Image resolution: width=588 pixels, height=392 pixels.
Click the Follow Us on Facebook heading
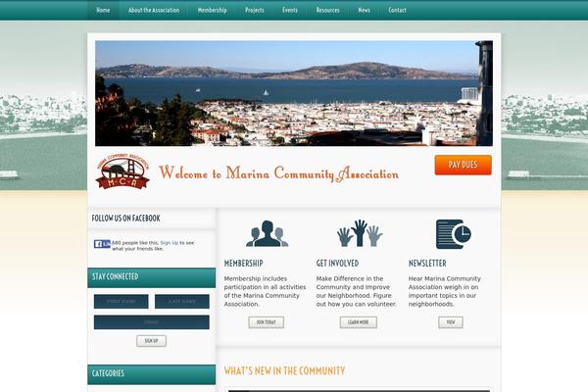[126, 218]
